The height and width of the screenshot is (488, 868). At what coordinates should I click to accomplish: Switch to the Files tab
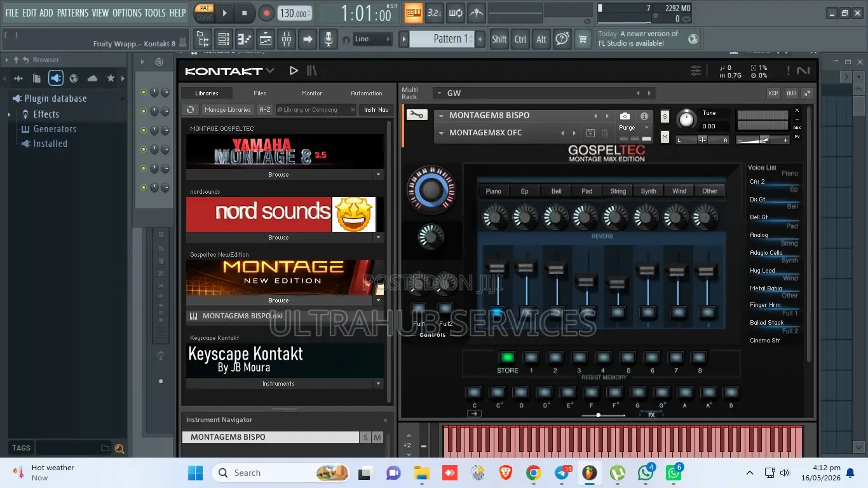coord(260,93)
